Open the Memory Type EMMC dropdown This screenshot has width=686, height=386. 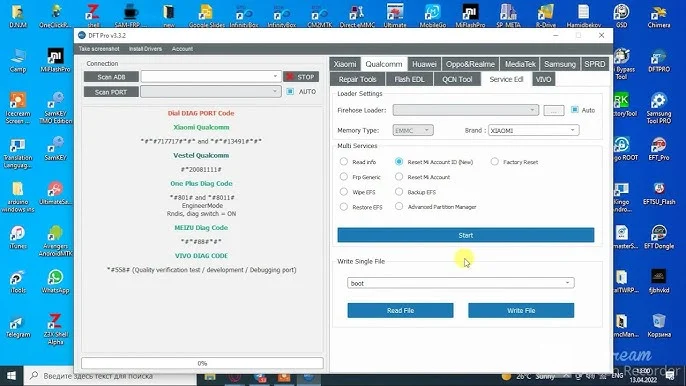pyautogui.click(x=426, y=130)
